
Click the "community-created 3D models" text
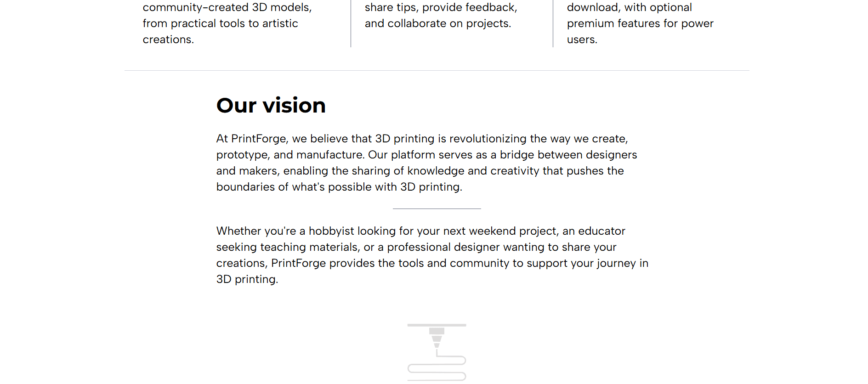click(x=227, y=7)
